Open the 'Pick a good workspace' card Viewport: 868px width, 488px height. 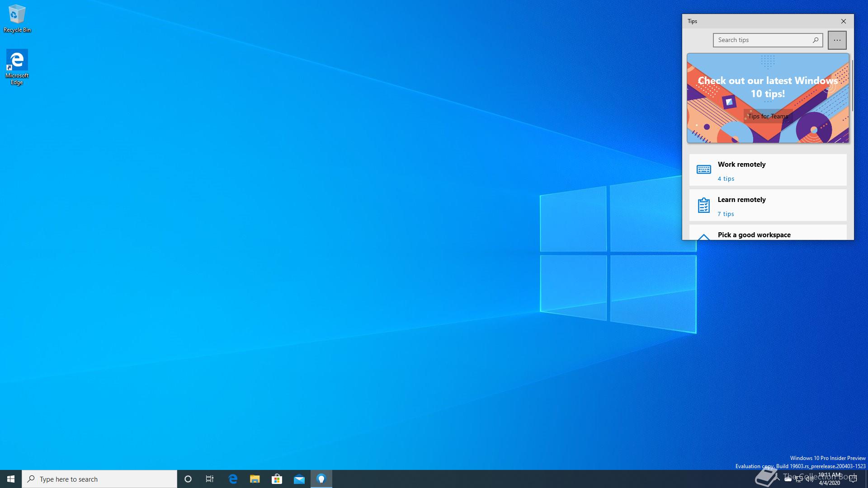(x=768, y=232)
